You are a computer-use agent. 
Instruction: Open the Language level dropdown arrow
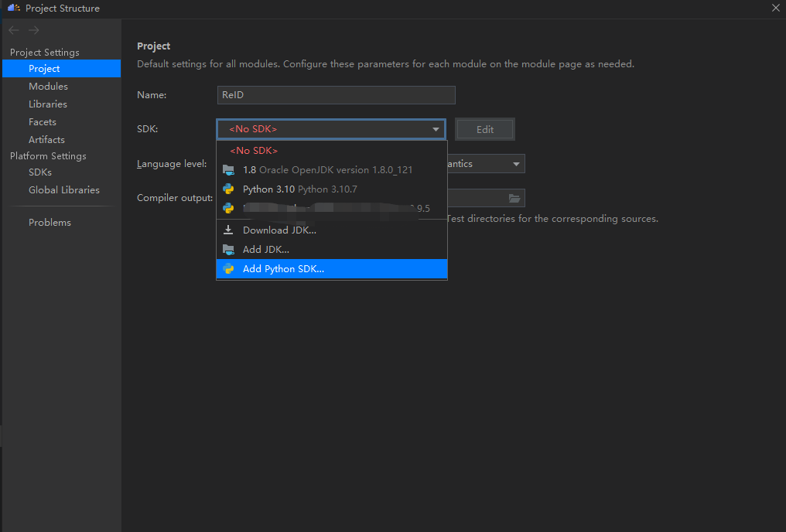coord(516,164)
